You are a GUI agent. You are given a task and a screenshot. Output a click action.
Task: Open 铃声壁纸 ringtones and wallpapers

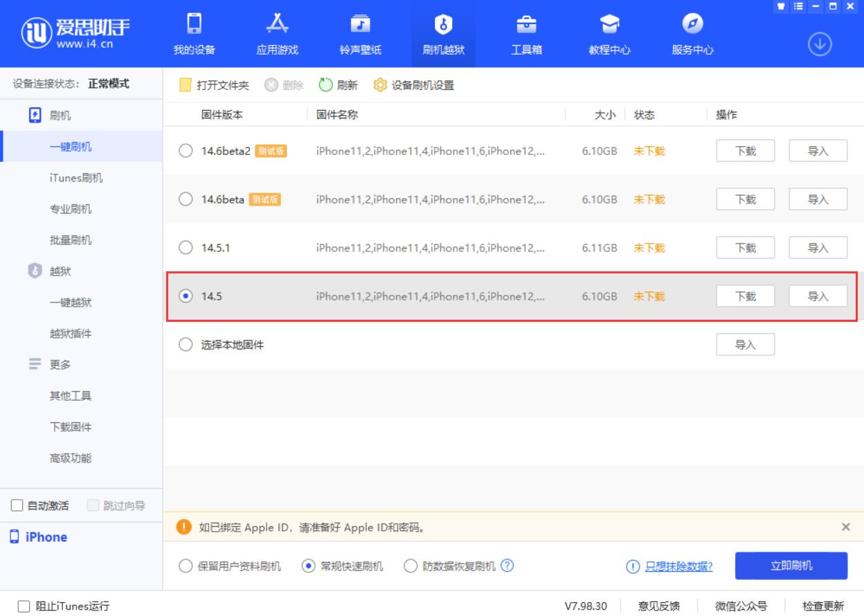360,26
